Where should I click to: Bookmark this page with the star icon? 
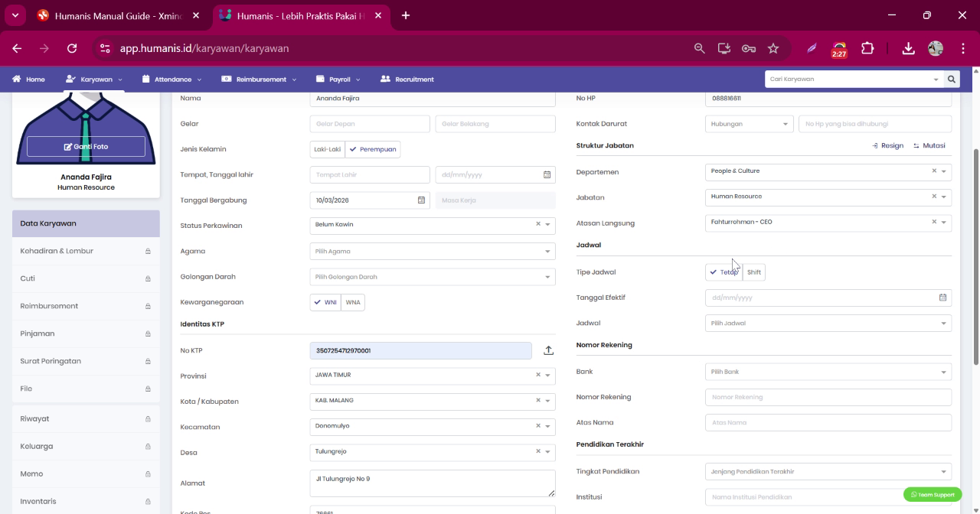tap(773, 48)
